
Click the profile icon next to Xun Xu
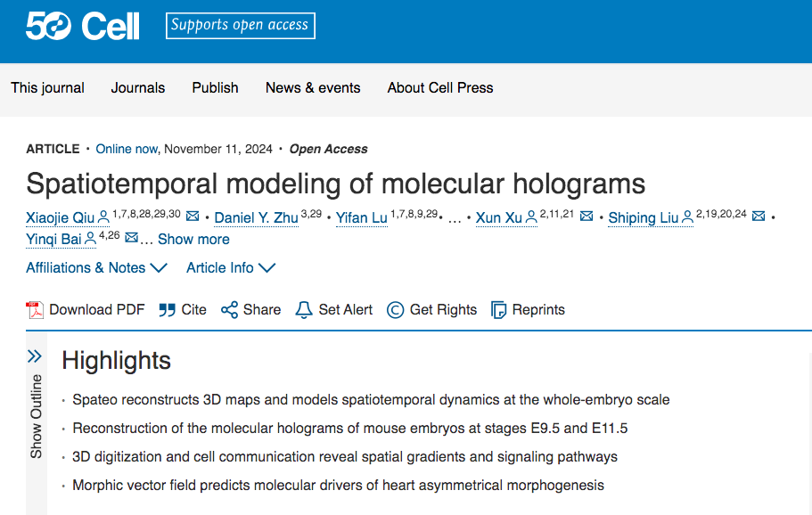pyautogui.click(x=531, y=217)
